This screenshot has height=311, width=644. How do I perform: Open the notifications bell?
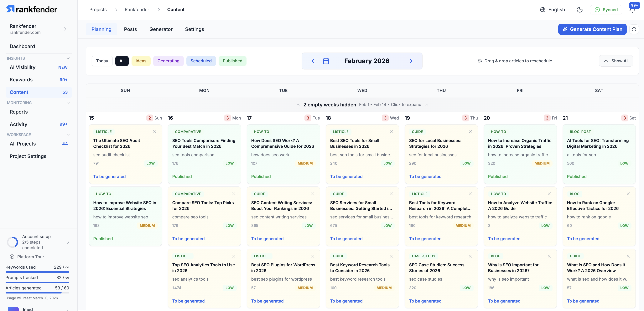point(632,10)
